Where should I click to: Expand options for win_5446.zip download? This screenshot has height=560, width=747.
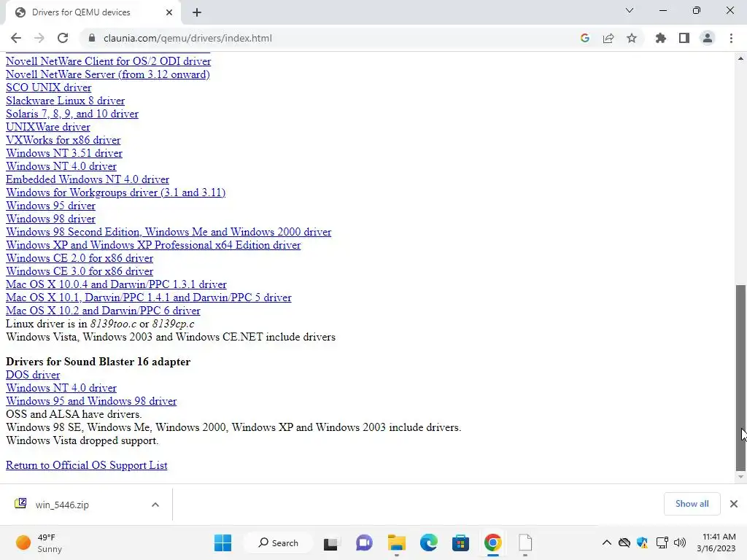point(155,505)
